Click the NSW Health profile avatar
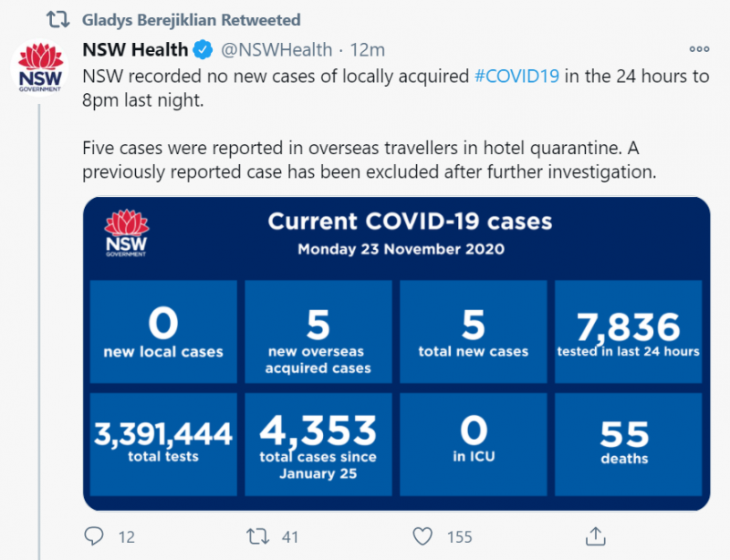Viewport: 730px width, 560px height. [39, 67]
